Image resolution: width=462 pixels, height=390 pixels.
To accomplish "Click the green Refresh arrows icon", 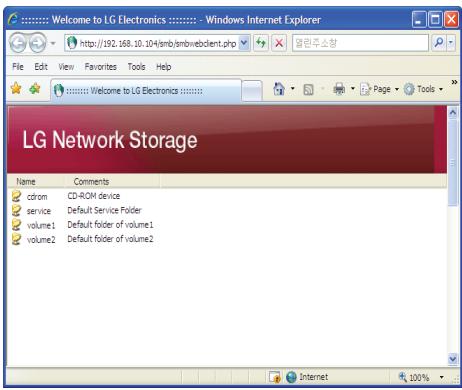I will pos(261,43).
